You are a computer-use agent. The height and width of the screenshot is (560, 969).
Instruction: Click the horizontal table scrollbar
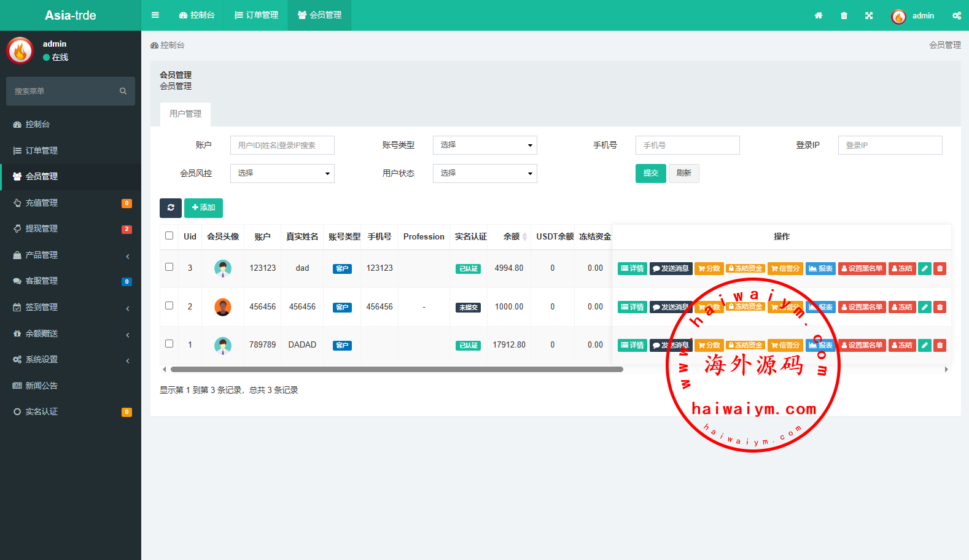click(397, 370)
